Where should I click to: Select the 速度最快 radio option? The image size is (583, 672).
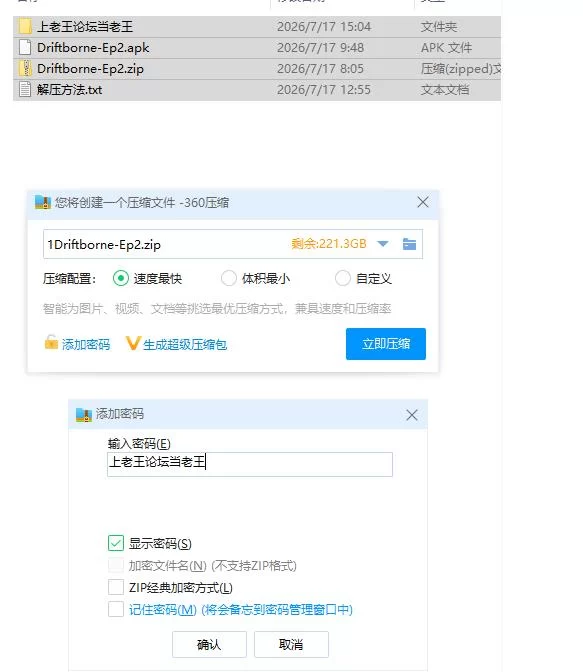(x=121, y=278)
